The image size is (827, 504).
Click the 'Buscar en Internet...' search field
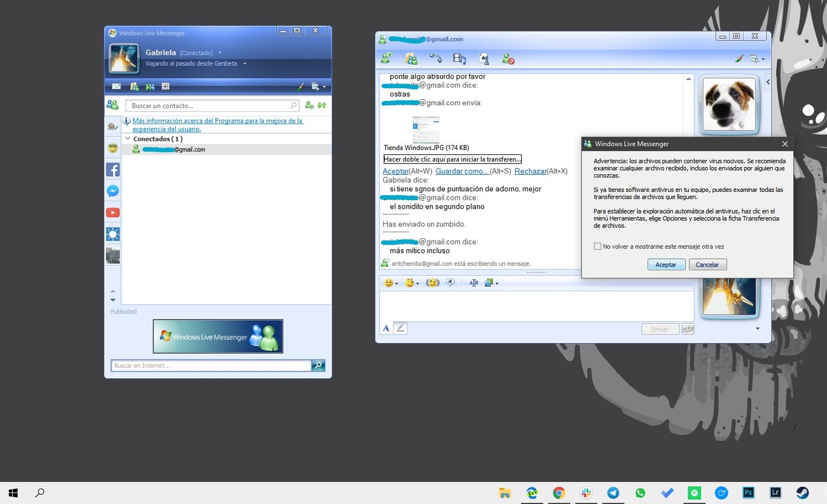tap(209, 365)
